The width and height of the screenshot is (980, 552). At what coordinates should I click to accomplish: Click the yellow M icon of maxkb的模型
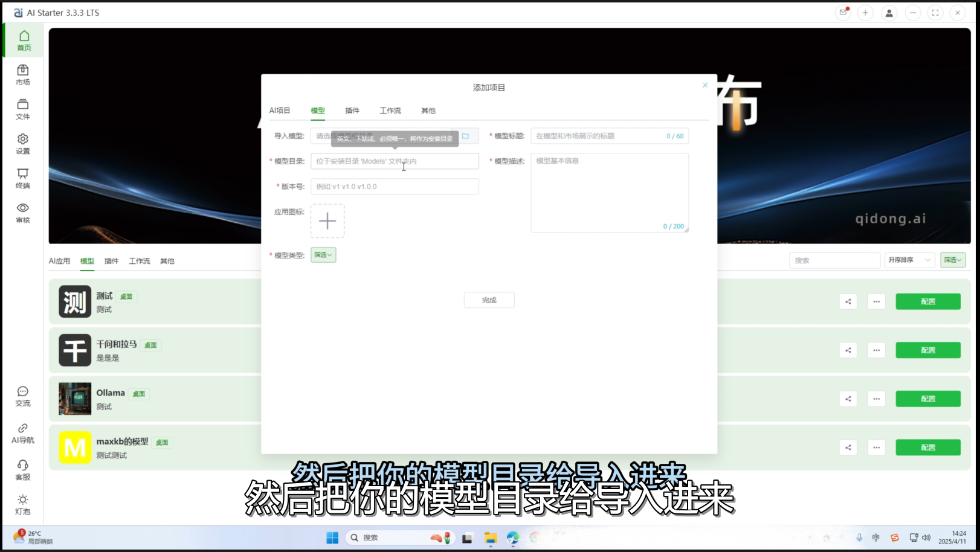75,448
